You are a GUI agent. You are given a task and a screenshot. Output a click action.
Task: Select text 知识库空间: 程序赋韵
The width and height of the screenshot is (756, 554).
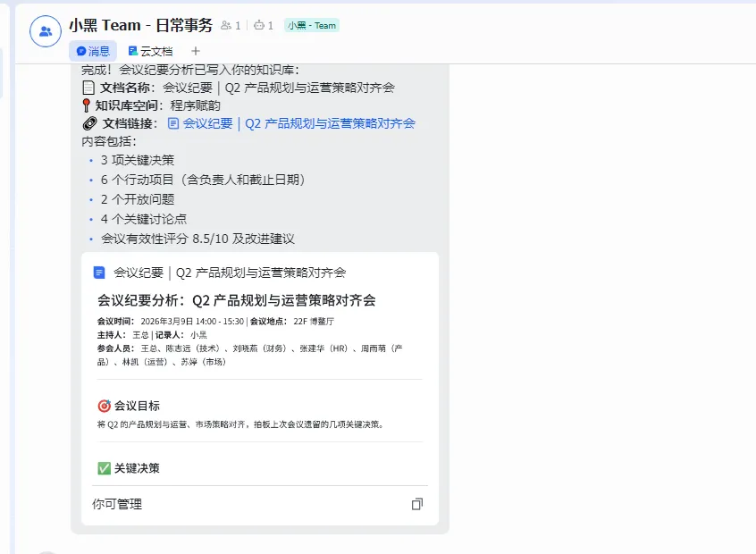tap(151, 105)
